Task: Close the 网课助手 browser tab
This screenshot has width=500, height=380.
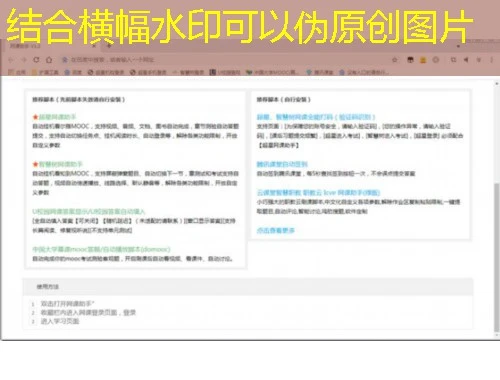Action: click(x=94, y=46)
